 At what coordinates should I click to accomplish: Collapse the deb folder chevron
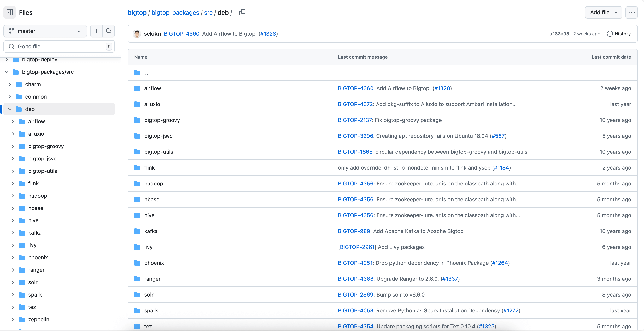pyautogui.click(x=10, y=109)
